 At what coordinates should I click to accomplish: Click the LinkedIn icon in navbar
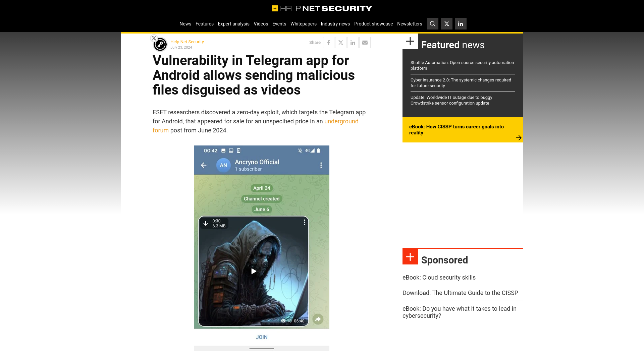tap(461, 24)
